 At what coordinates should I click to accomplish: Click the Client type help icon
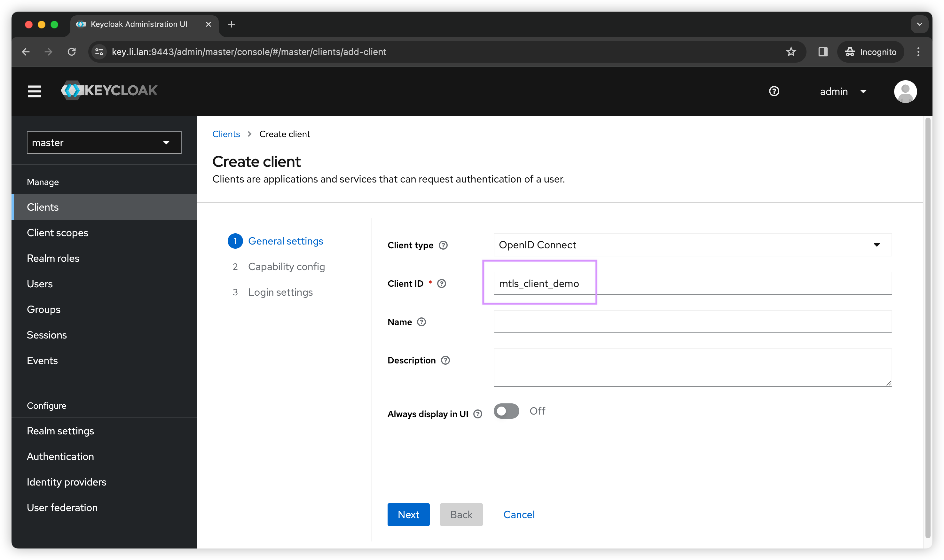443,245
